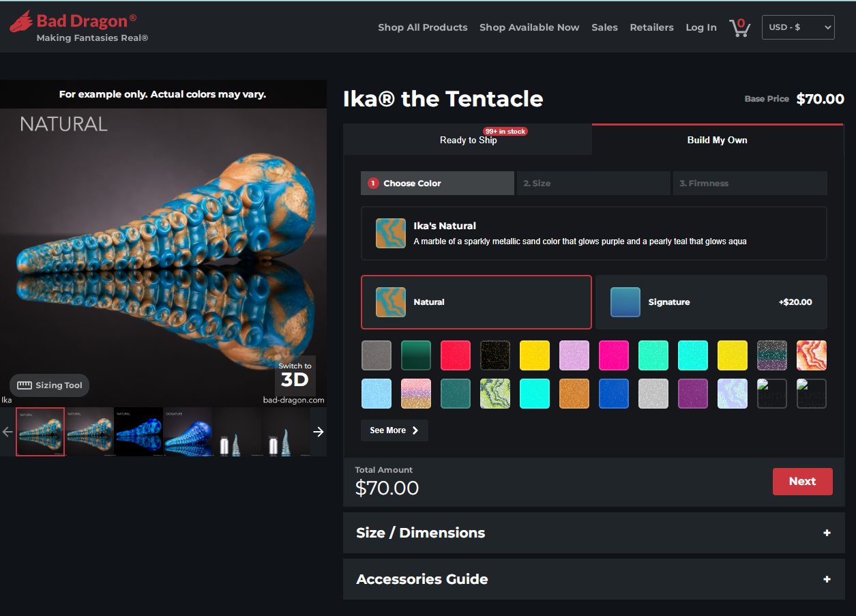The height and width of the screenshot is (616, 856).
Task: Open Shop All Products menu
Action: (x=423, y=27)
